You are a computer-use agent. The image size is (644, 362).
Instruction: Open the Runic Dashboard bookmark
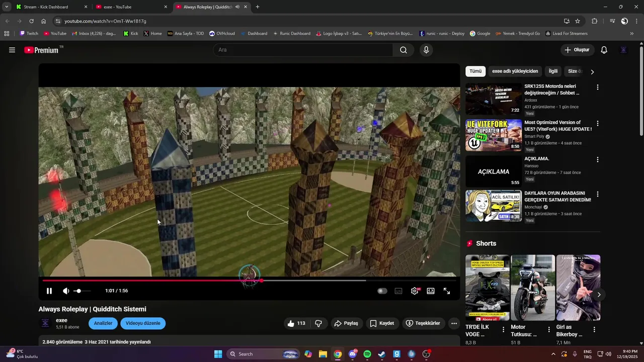coord(291,34)
